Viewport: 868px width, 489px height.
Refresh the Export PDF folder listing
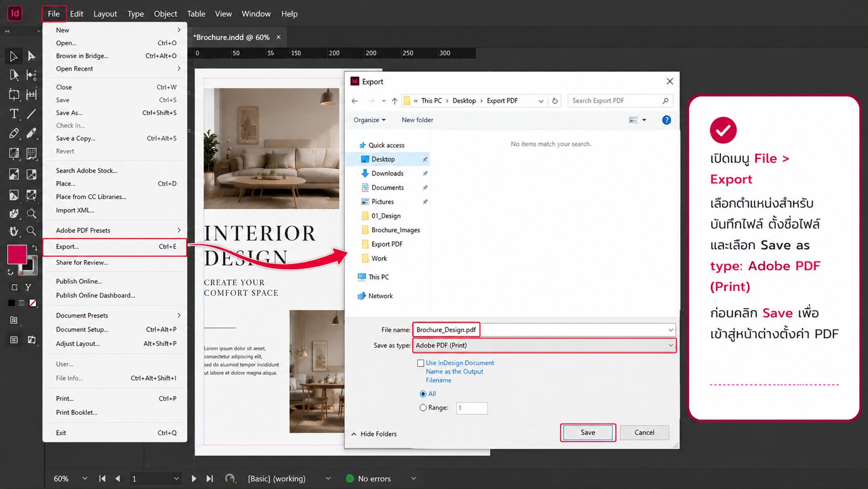click(555, 101)
